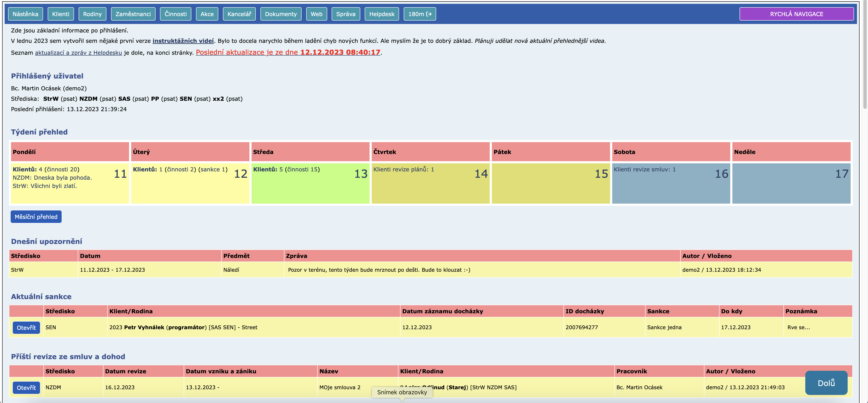Open the Kancelář menu
Screen dimensions: 868x403
[239, 14]
